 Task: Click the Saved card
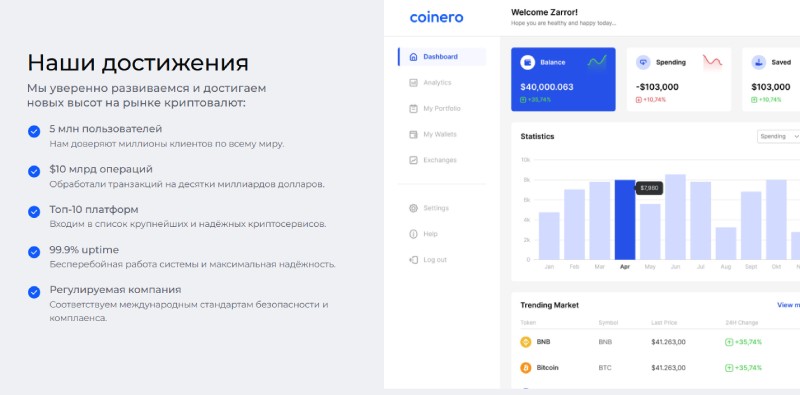click(x=771, y=79)
